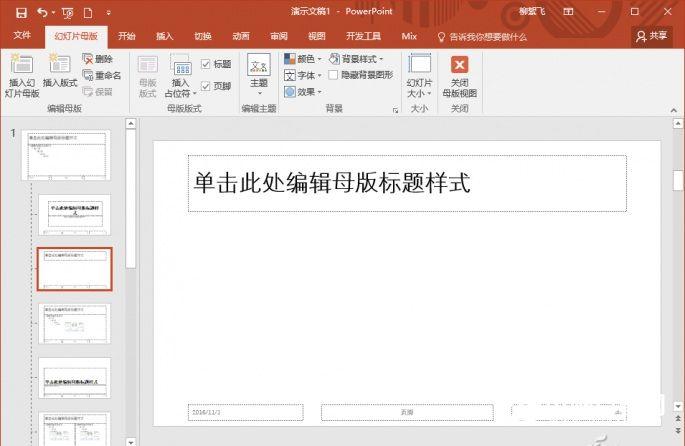Screen dimensions: 685x446
Task: Open the 颜色 colors dropdown
Action: coord(303,59)
